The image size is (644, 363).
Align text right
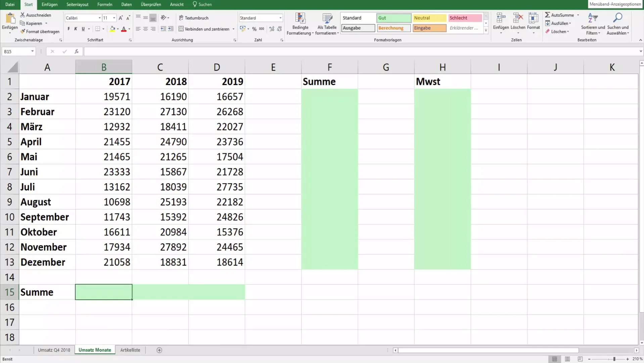coord(153,29)
